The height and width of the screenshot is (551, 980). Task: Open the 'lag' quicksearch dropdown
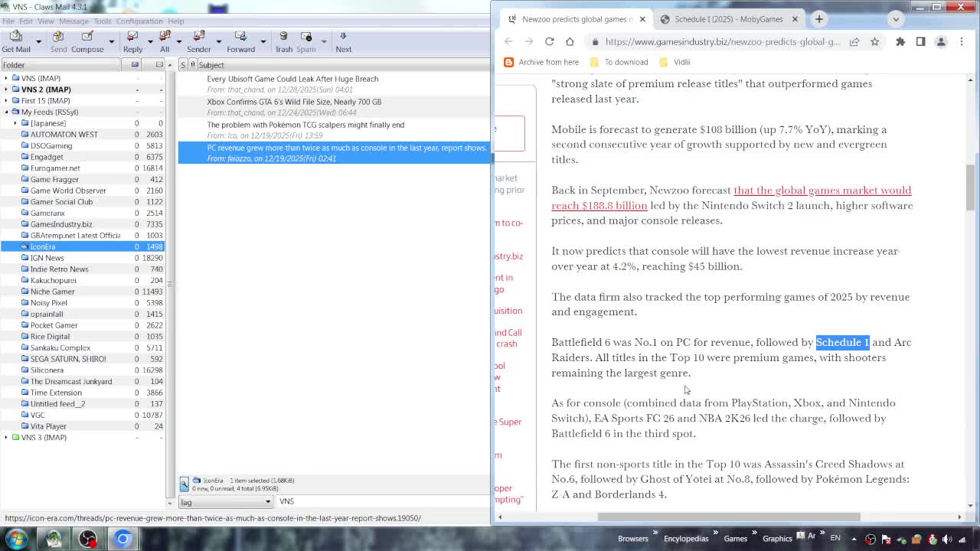coord(268,502)
